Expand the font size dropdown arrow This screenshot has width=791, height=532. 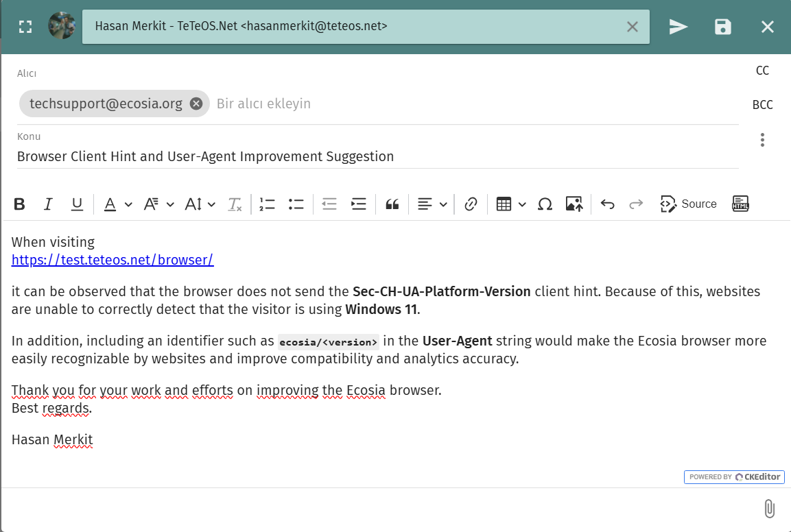[211, 204]
